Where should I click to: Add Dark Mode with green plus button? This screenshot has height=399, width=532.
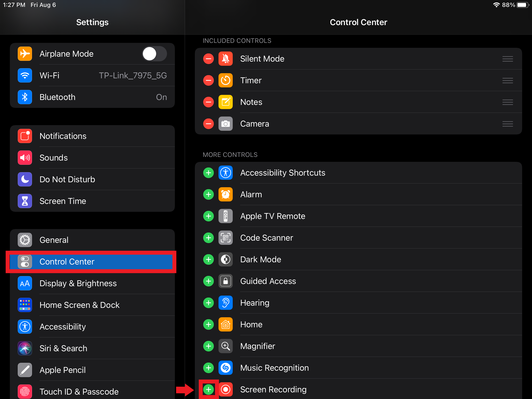coord(208,259)
